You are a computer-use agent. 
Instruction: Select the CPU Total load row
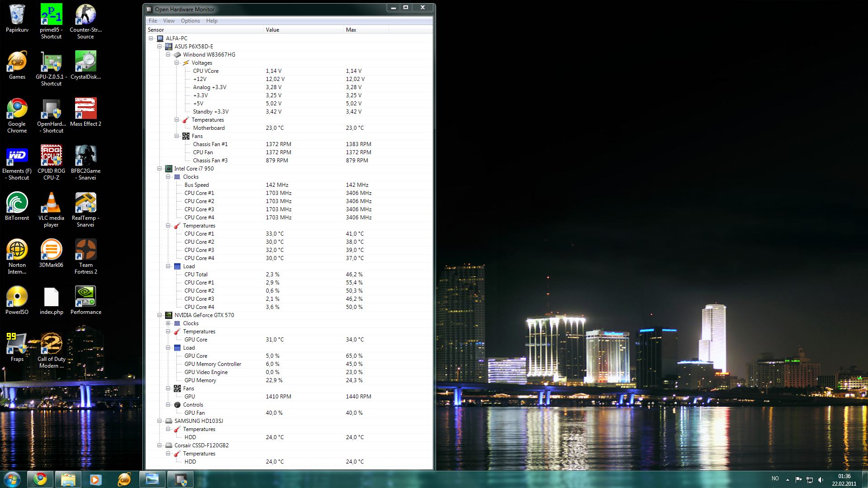click(289, 275)
